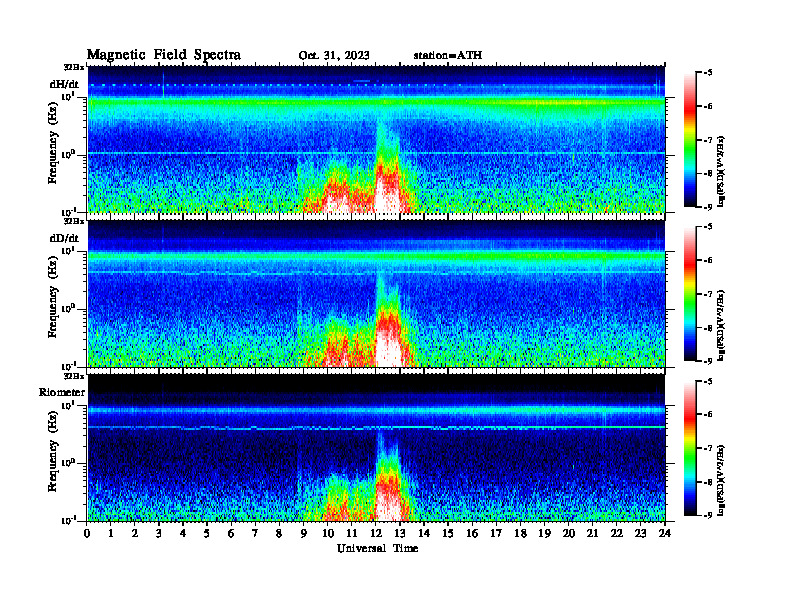792x612 pixels.
Task: Click the "Riometer" panel label
Action: pos(62,392)
